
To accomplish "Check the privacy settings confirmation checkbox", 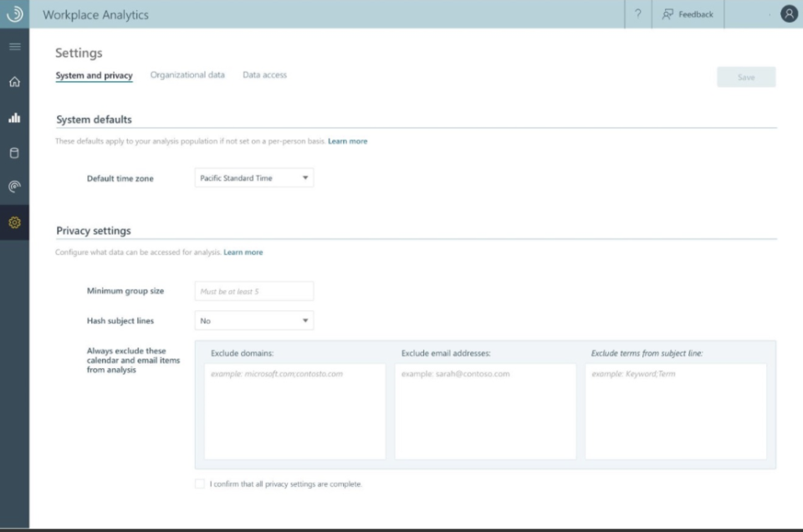I will pos(199,483).
